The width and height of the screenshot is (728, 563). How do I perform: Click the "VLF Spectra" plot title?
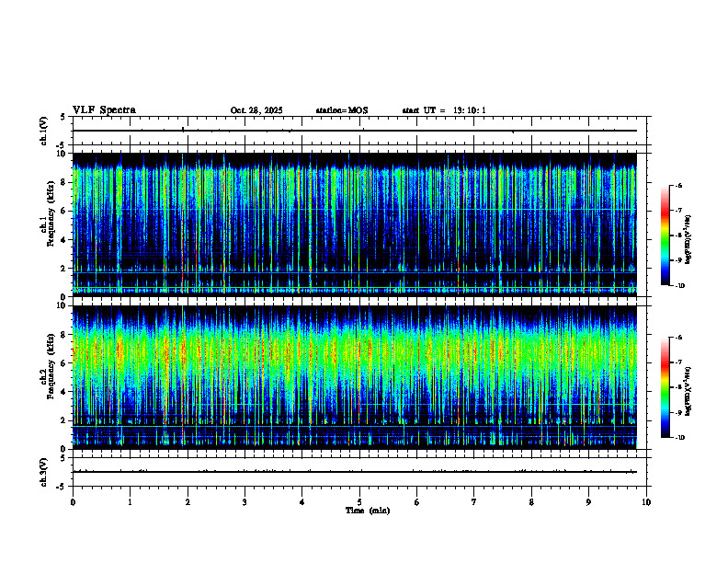pos(104,110)
